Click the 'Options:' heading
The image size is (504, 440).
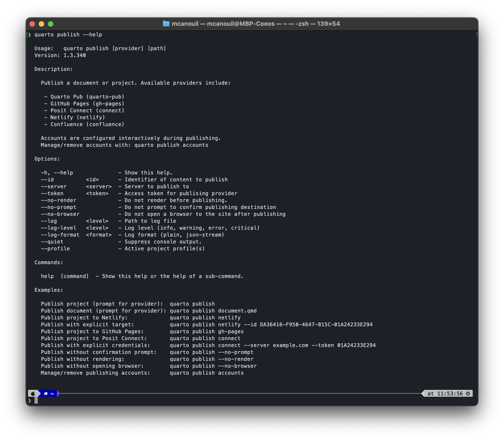pos(47,159)
